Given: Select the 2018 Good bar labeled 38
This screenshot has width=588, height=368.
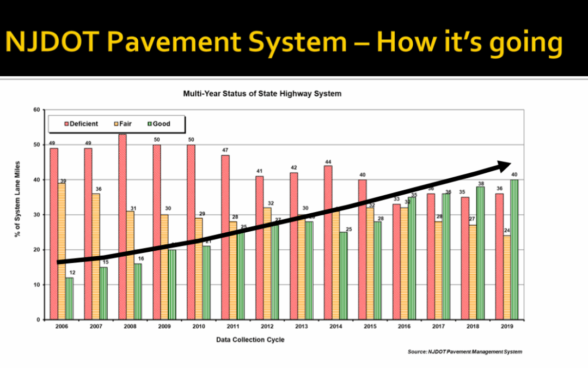Looking at the screenshot, I should (480, 253).
